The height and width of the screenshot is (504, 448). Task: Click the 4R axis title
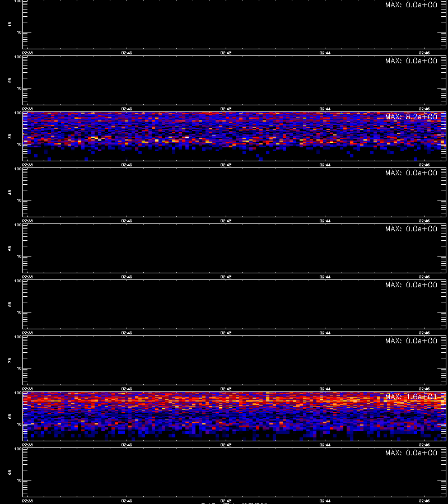[x=10, y=192]
